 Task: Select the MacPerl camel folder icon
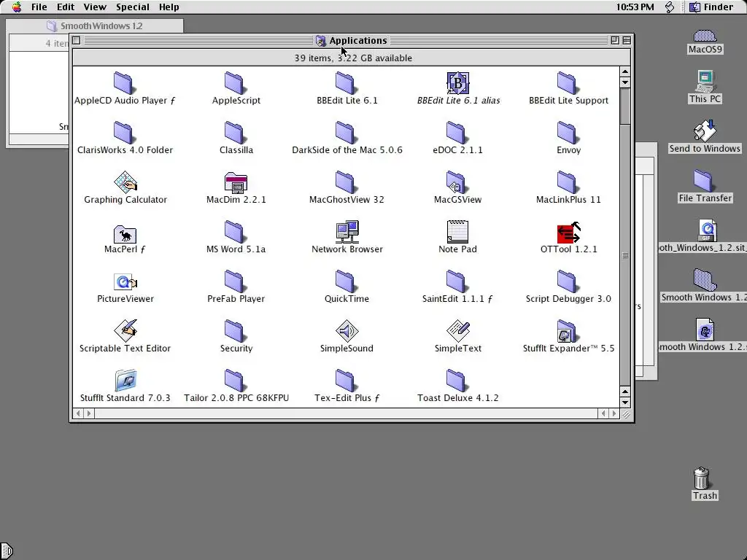click(125, 233)
